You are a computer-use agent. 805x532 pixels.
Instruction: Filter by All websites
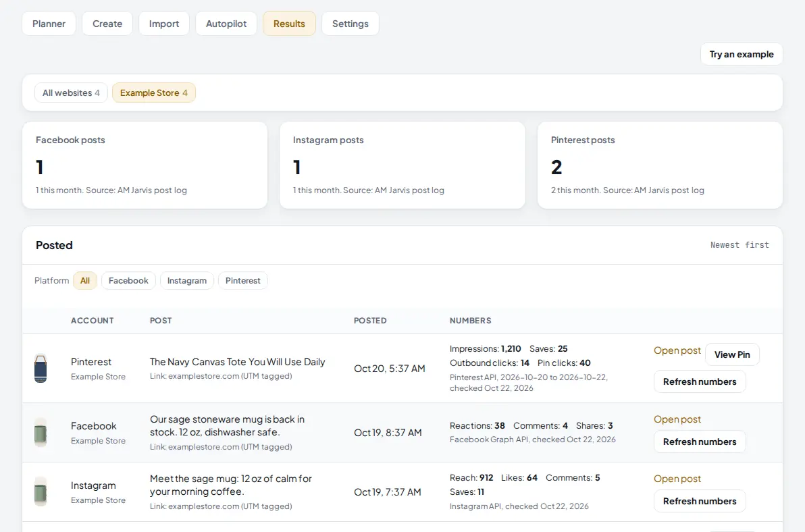point(71,93)
